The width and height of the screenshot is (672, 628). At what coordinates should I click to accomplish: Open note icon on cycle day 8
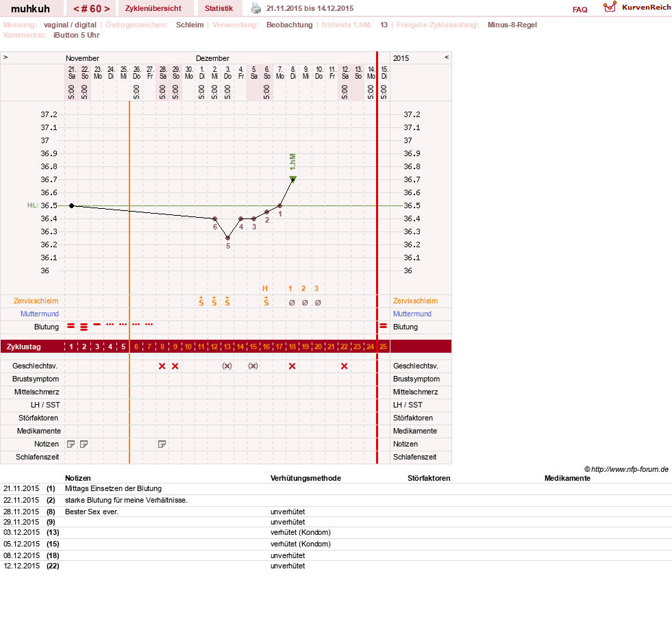click(x=162, y=444)
